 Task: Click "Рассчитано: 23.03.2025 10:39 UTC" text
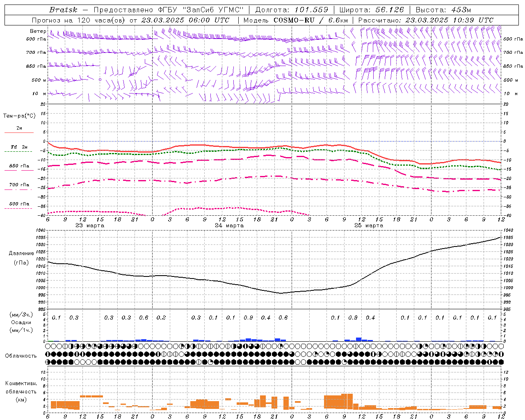click(x=426, y=20)
